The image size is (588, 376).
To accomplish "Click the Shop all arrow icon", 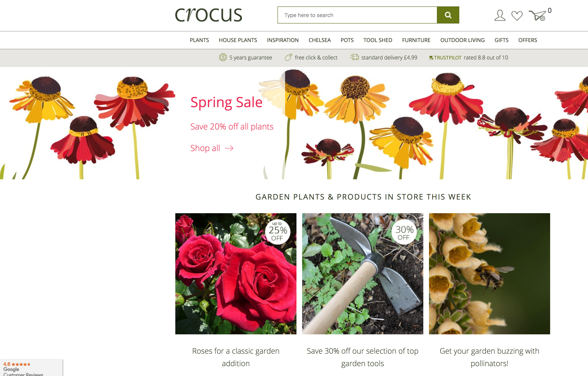I will pyautogui.click(x=229, y=148).
